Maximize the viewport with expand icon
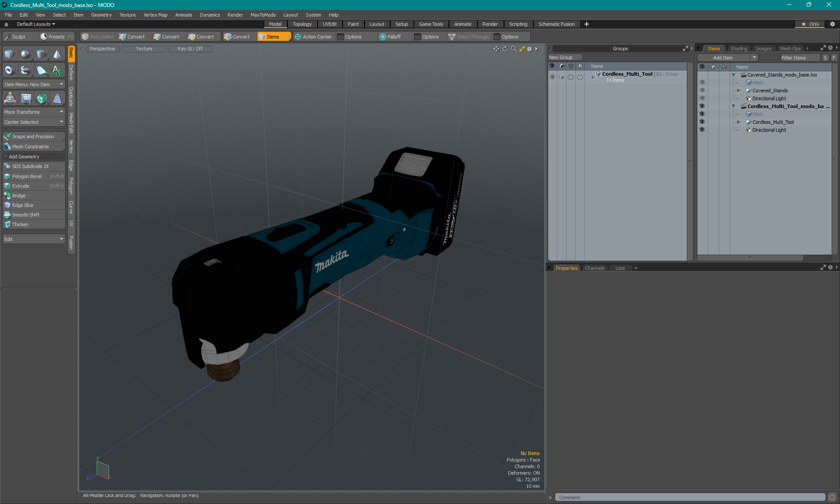Viewport: 840px width, 504px height. tap(522, 49)
